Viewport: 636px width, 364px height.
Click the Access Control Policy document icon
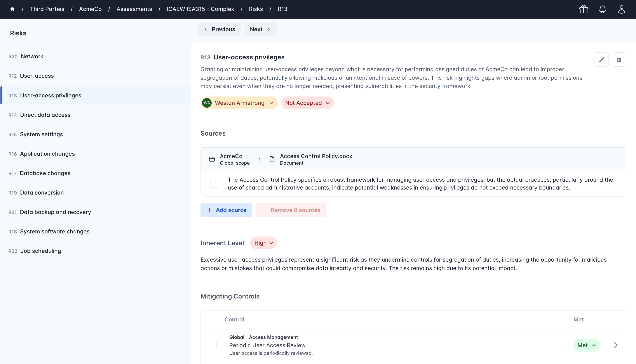pyautogui.click(x=272, y=159)
